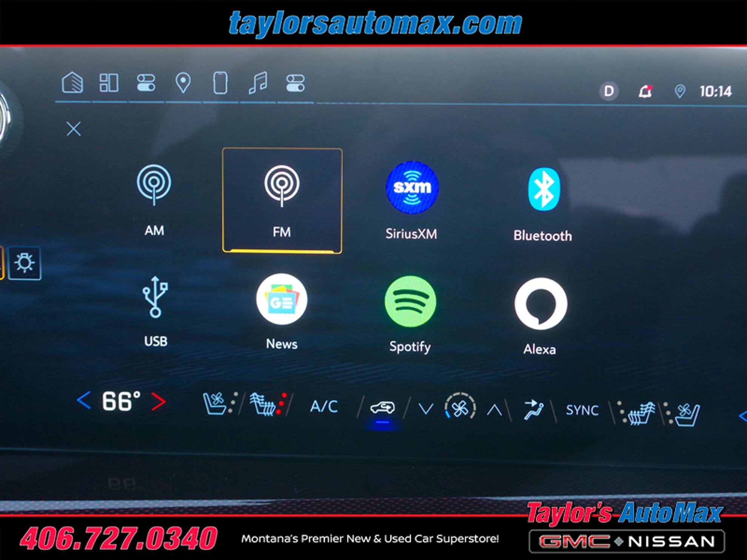Lower temperature with the blue left arrow

pos(83,400)
